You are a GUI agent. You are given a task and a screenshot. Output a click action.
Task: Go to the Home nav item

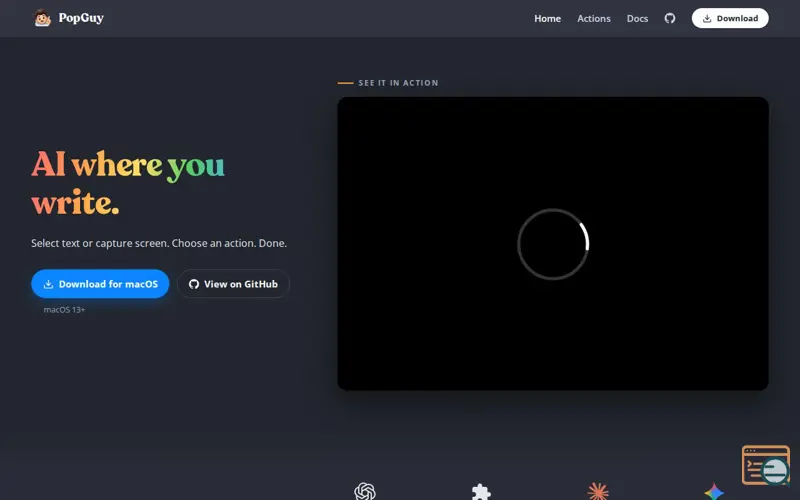(x=547, y=18)
